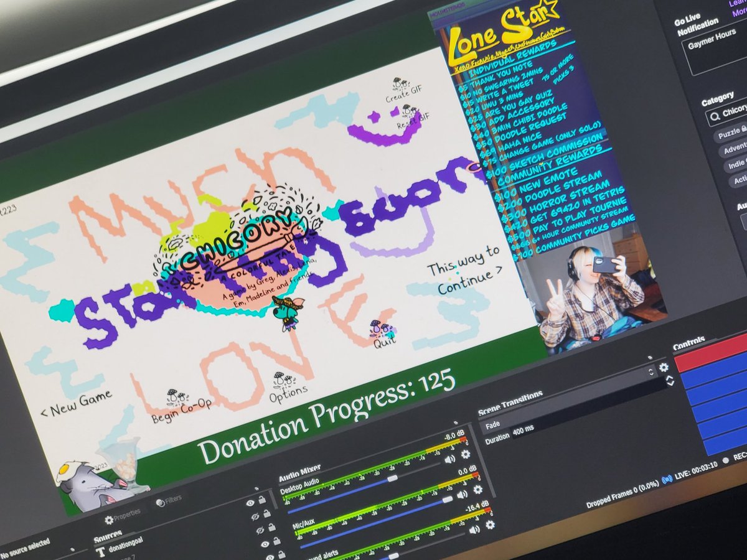Click the Sources dock title
747x560 pixels.
click(x=108, y=537)
